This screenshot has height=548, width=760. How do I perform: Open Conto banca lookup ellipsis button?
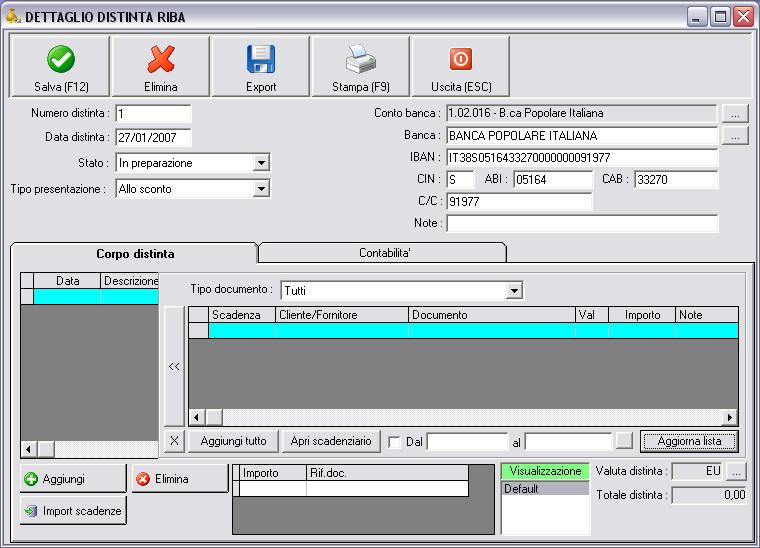tap(735, 114)
